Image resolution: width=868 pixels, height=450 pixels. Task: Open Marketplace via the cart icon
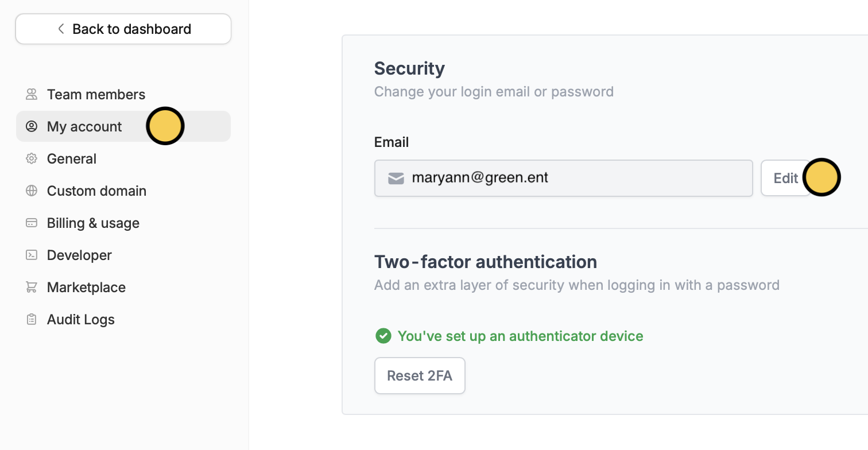(32, 287)
